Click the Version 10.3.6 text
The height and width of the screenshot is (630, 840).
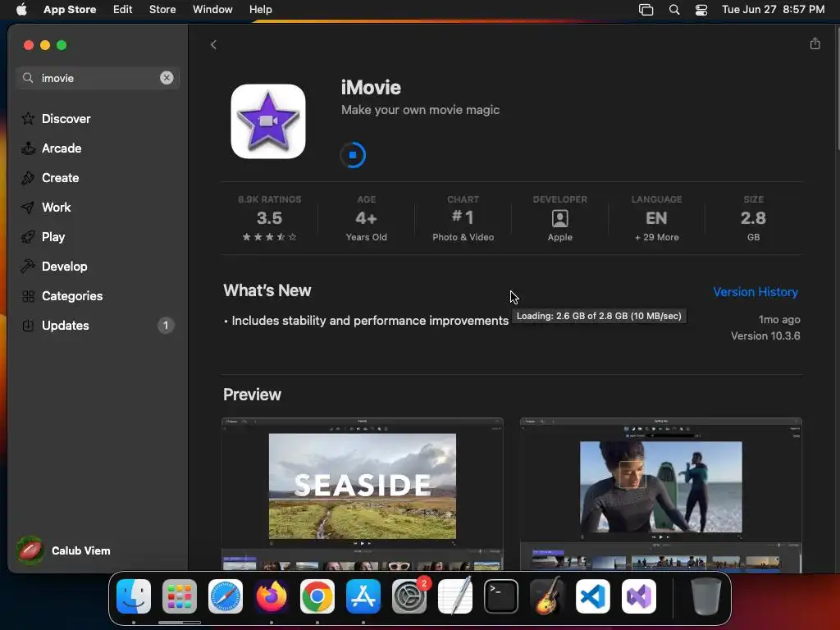tap(765, 336)
